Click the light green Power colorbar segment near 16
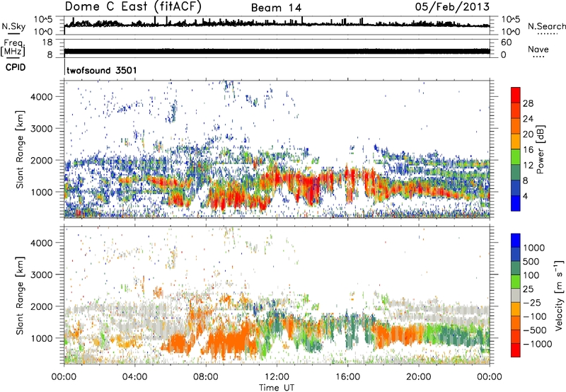Image resolution: width=566 pixels, height=392 pixels. [x=516, y=157]
